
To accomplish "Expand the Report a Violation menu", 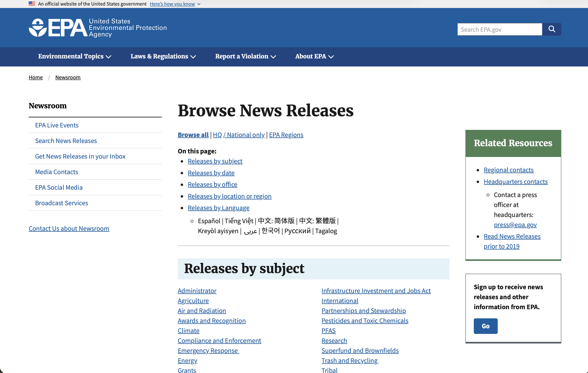I will [x=245, y=56].
